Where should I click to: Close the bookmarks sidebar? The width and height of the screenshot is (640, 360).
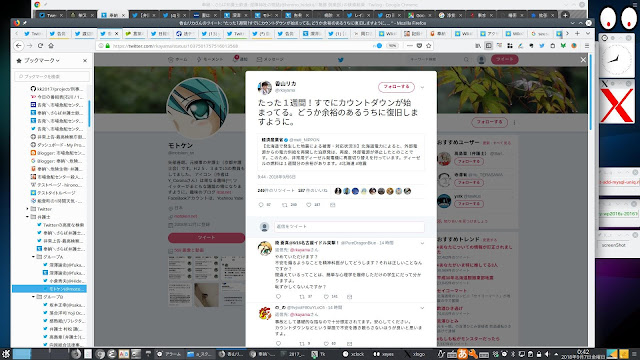coord(85,60)
